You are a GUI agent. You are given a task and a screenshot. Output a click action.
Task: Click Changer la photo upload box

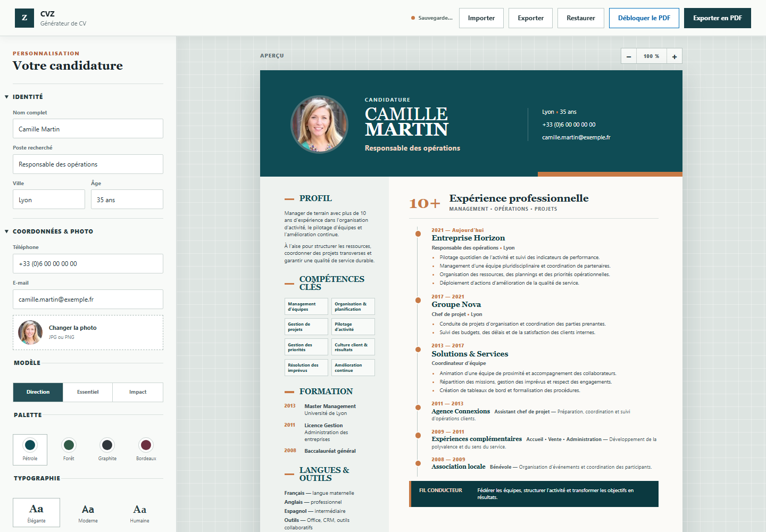pyautogui.click(x=88, y=332)
